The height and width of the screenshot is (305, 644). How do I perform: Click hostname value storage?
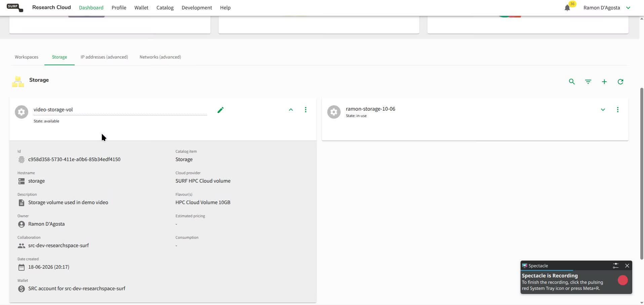[x=36, y=181]
